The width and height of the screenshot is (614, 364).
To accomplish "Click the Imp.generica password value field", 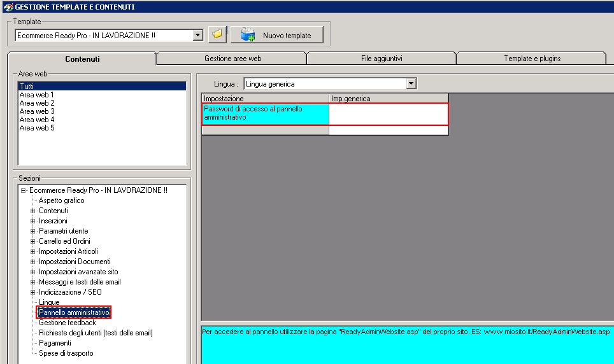I will (389, 113).
